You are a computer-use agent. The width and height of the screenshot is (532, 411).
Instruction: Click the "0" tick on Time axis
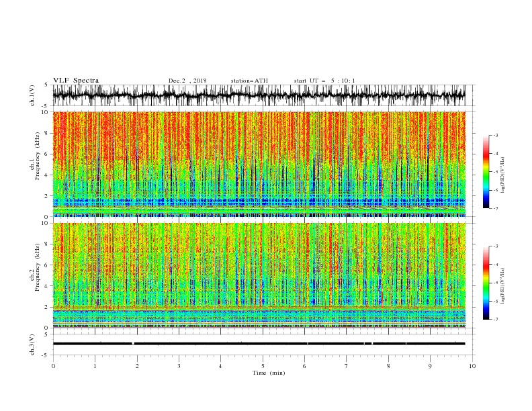click(53, 366)
